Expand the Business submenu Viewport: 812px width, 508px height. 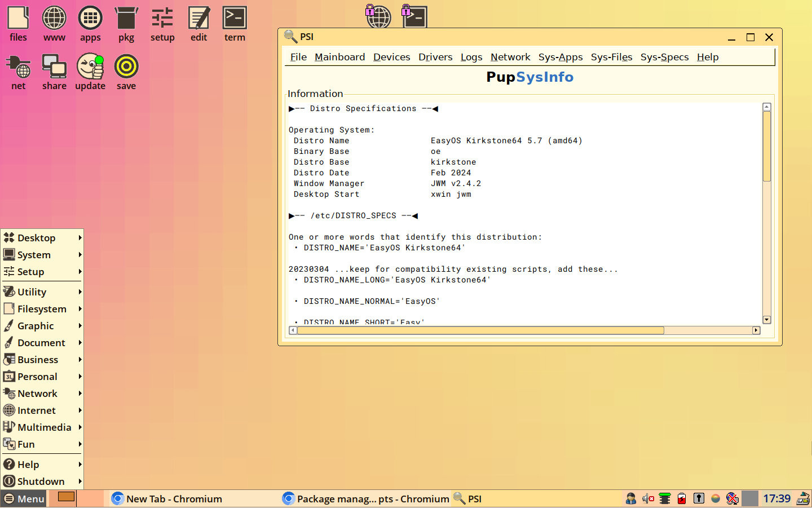coord(42,360)
